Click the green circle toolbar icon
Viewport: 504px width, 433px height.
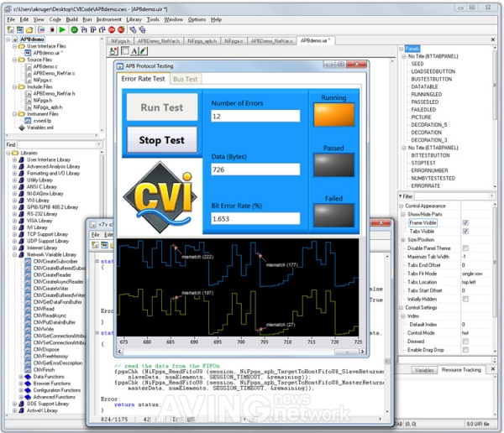(x=74, y=30)
